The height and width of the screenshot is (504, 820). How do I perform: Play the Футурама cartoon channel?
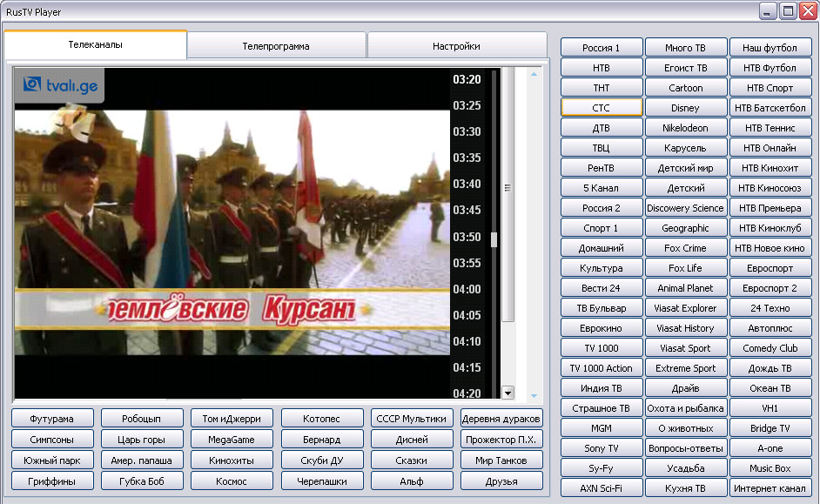[x=51, y=419]
